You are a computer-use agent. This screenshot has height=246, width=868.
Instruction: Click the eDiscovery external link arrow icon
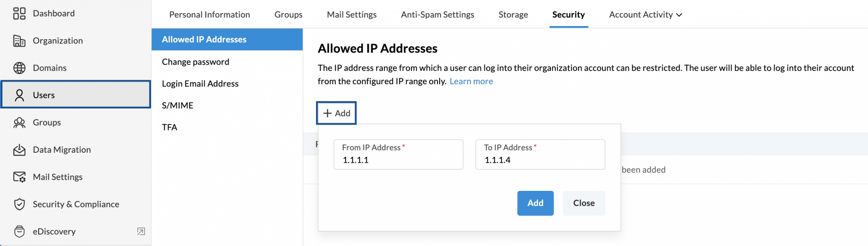pos(141,231)
